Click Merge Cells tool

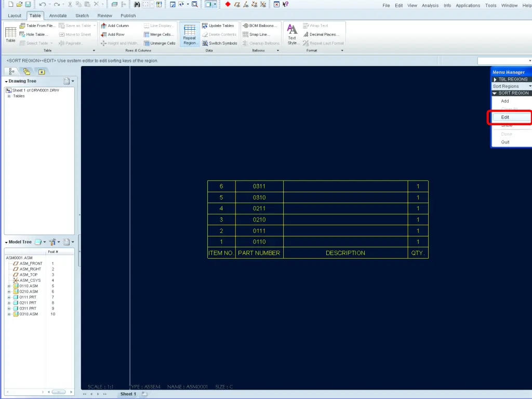coord(159,34)
